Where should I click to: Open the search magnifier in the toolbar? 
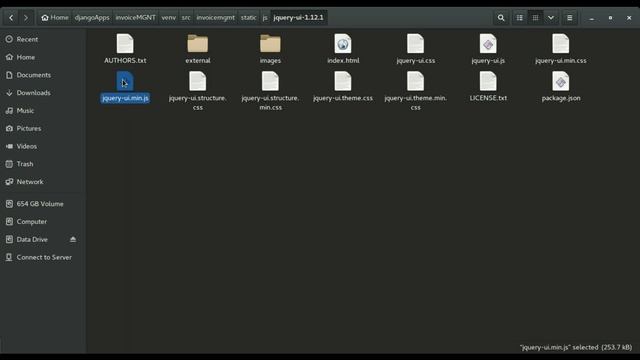pos(501,18)
